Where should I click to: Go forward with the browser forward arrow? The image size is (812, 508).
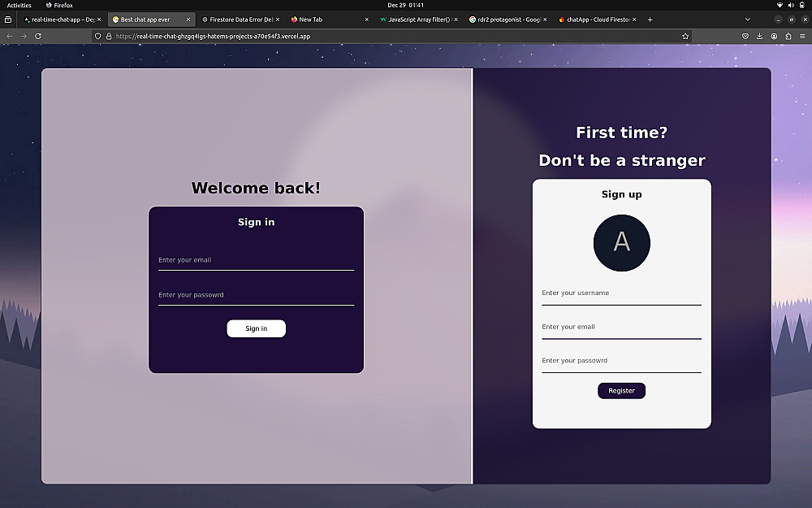24,37
